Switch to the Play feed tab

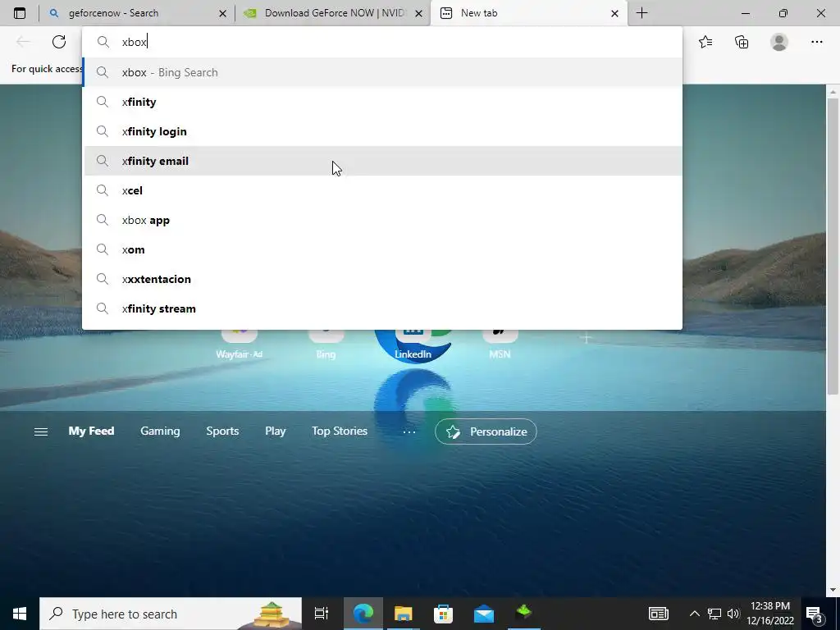click(x=276, y=431)
